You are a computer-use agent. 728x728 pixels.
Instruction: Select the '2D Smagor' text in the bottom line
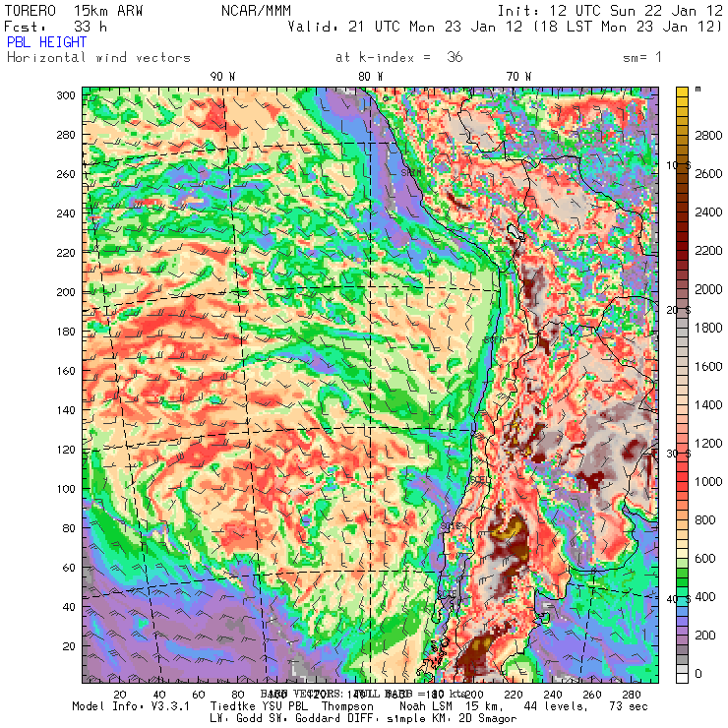point(488,719)
